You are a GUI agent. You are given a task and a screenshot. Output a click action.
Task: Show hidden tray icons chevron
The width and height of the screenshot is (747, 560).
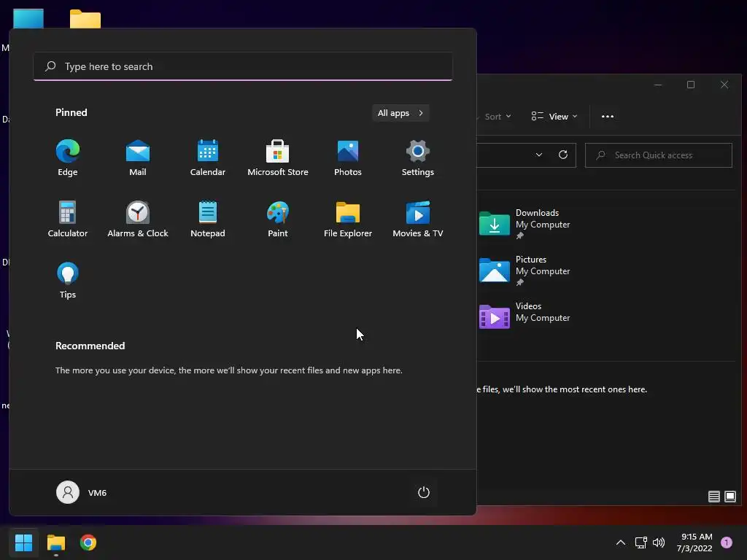pyautogui.click(x=620, y=542)
